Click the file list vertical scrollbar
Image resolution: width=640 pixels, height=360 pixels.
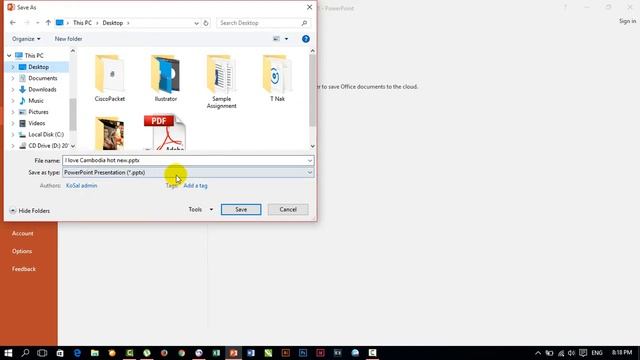[312, 90]
